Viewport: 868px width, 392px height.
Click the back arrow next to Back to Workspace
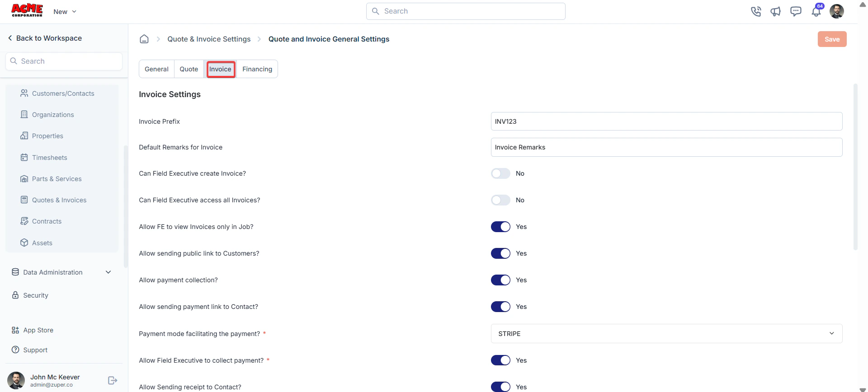10,38
